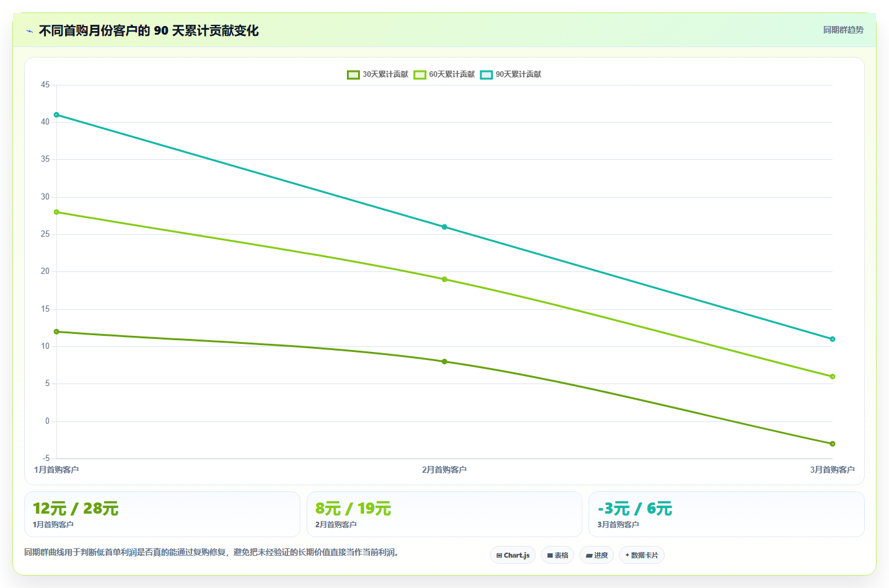
Task: Select the 表格 chip
Action: click(x=558, y=555)
